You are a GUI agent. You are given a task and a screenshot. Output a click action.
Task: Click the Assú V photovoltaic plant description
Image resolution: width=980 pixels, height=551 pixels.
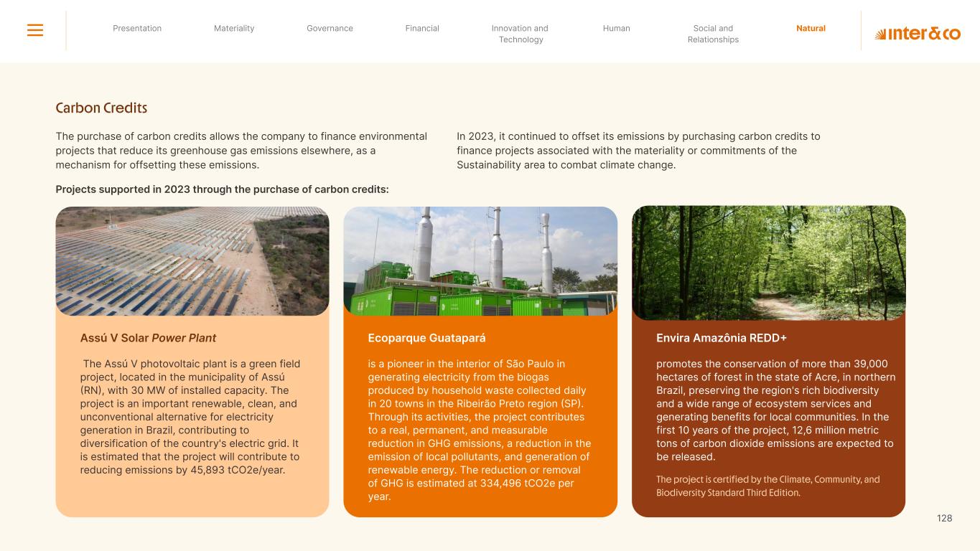point(190,417)
